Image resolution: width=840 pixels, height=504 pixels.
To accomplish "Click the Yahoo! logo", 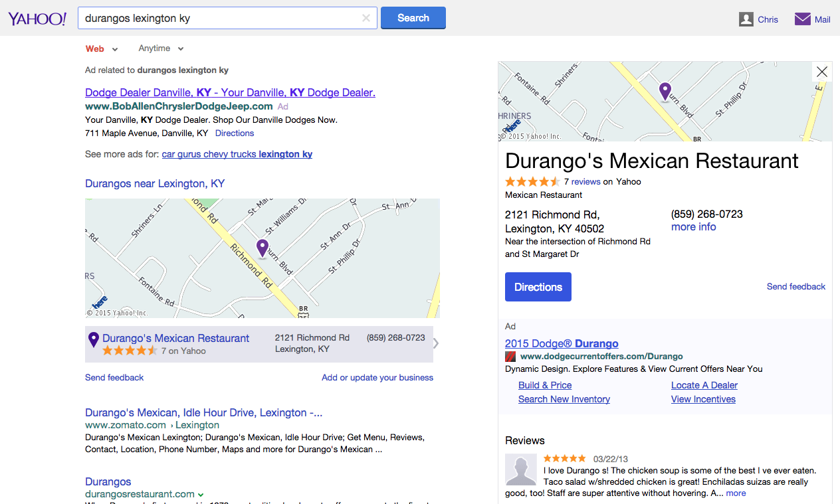I will 37,19.
